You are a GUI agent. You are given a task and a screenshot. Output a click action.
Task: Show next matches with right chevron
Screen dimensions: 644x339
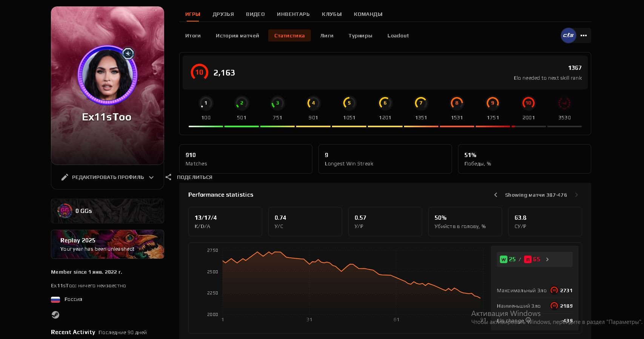576,195
